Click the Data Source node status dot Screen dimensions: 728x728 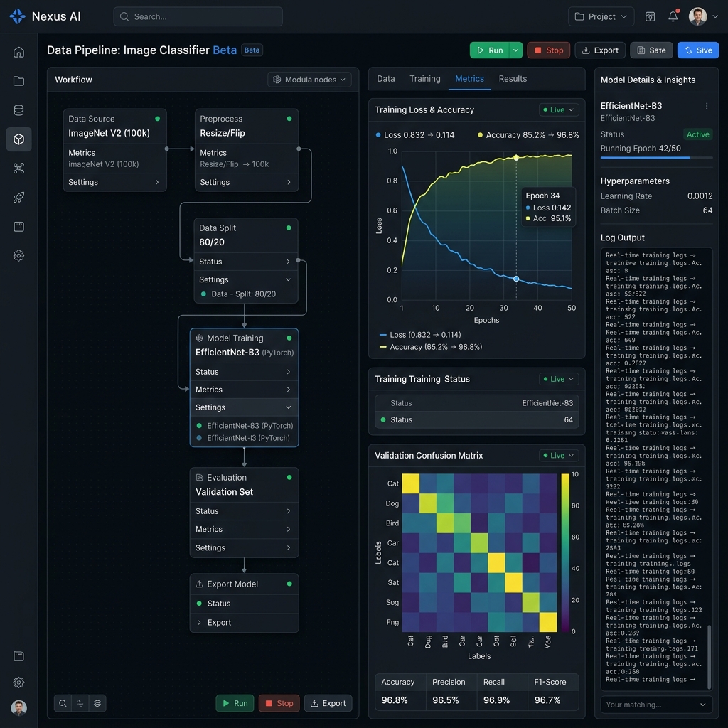coord(157,119)
